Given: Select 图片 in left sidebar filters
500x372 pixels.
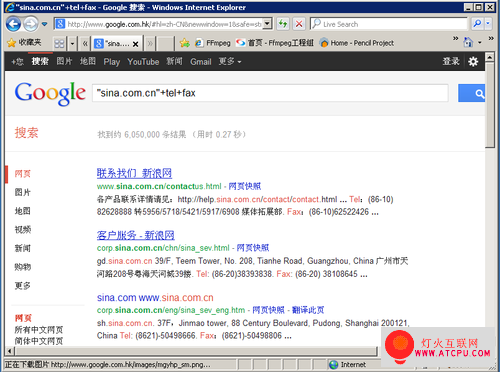Looking at the screenshot, I should (x=23, y=192).
